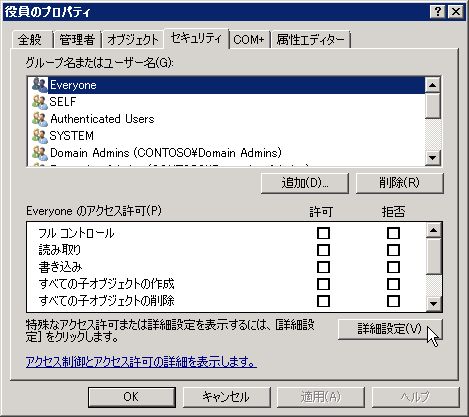
Task: Check Deny for 読み取り
Action: pyautogui.click(x=393, y=250)
